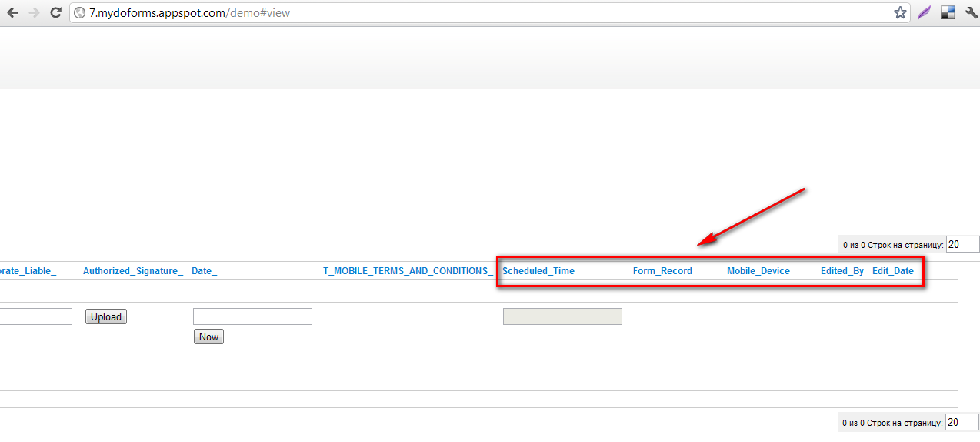Click the globe site info icon
The height and width of the screenshot is (442, 980).
[x=79, y=13]
